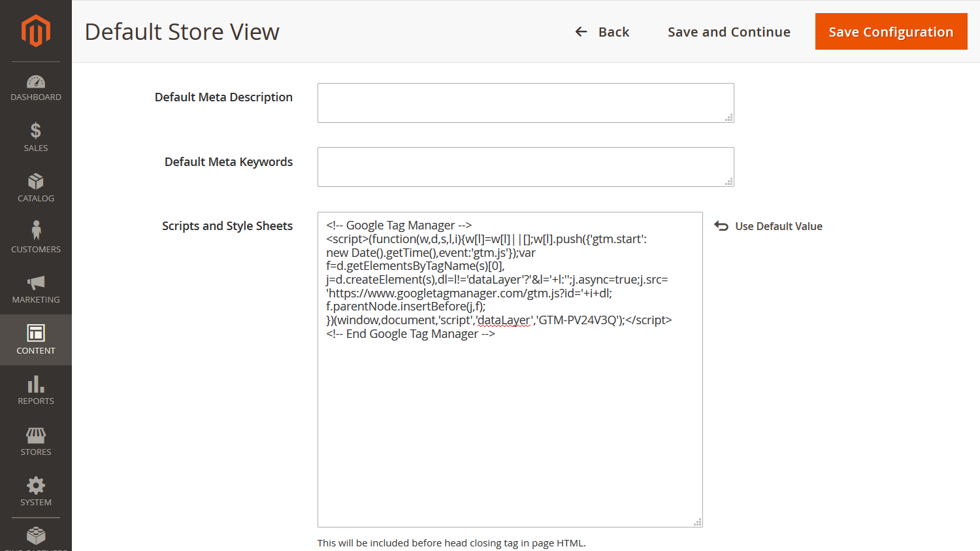Open the Customers person icon menu
Viewport: 980px width, 551px height.
tap(36, 230)
